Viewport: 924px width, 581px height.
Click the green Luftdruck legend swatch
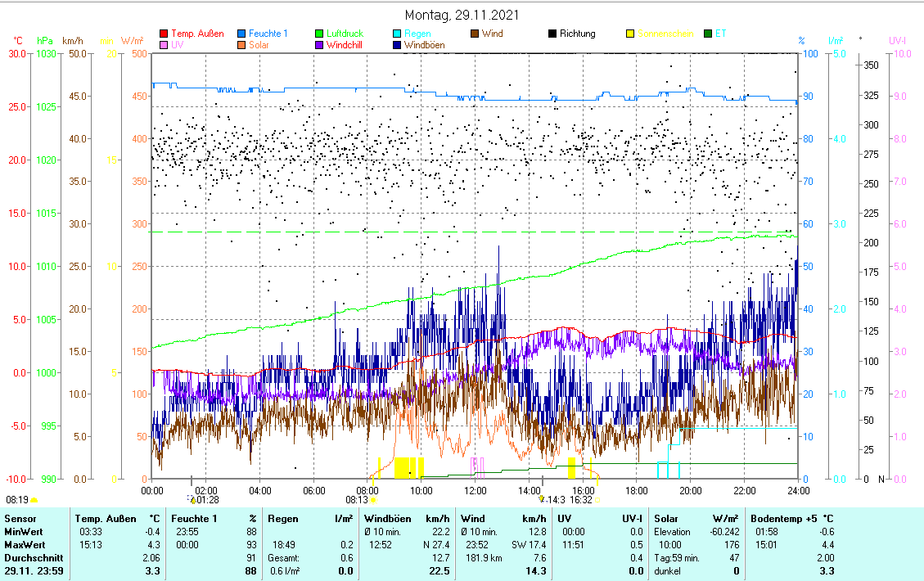tap(319, 34)
